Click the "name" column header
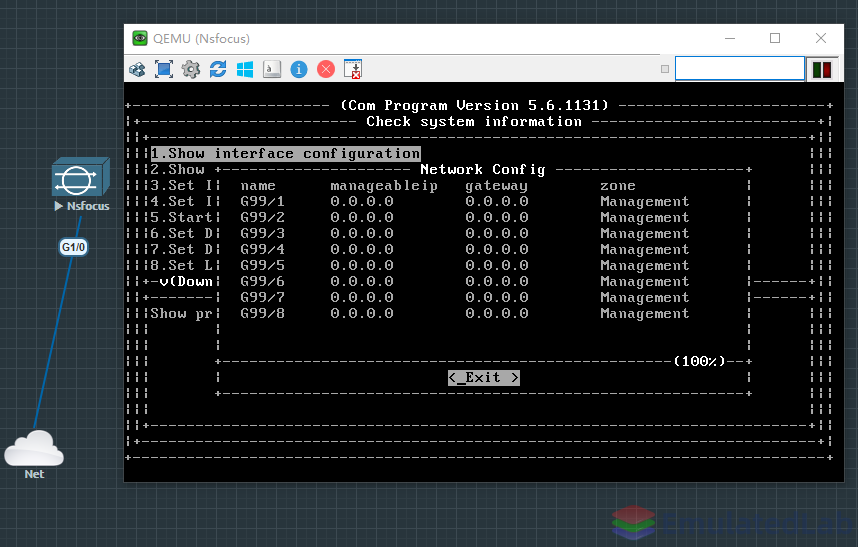 point(258,186)
